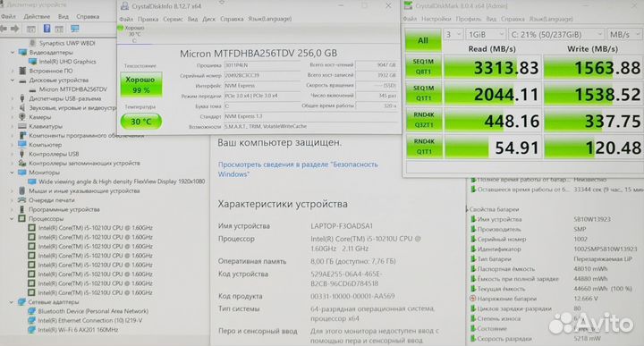Expand the Клавиатуры tree node
The width and height of the screenshot is (644, 346).
[12, 126]
